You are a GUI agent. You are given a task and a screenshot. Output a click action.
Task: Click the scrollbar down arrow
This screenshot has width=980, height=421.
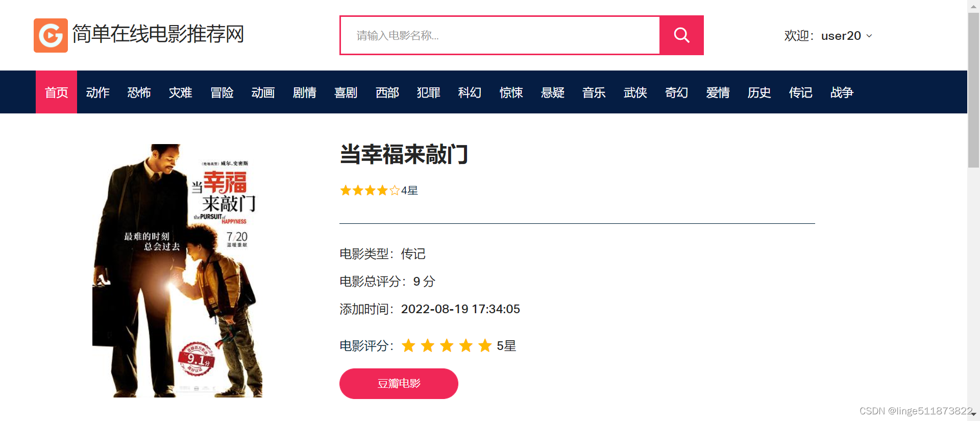pos(974,414)
